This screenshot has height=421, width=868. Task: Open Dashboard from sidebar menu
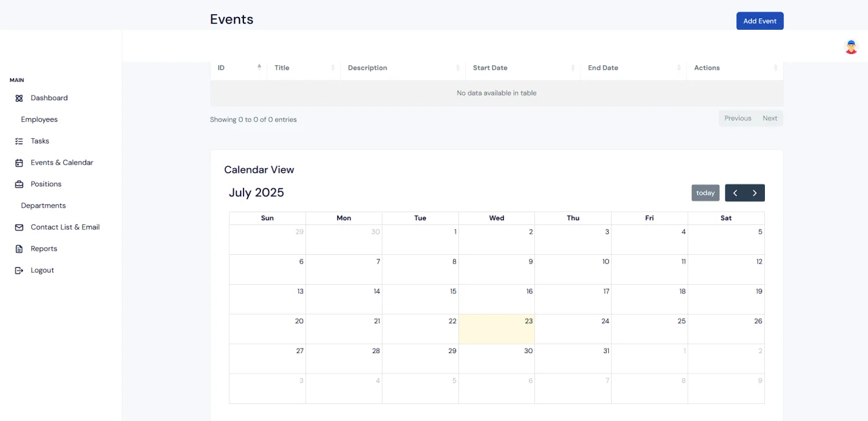click(49, 98)
